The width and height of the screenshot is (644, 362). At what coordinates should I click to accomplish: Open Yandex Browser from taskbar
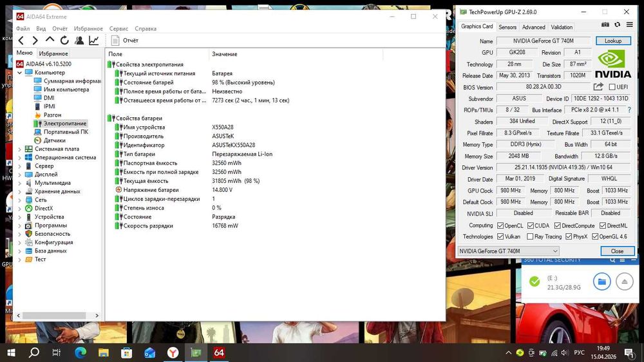pyautogui.click(x=173, y=352)
